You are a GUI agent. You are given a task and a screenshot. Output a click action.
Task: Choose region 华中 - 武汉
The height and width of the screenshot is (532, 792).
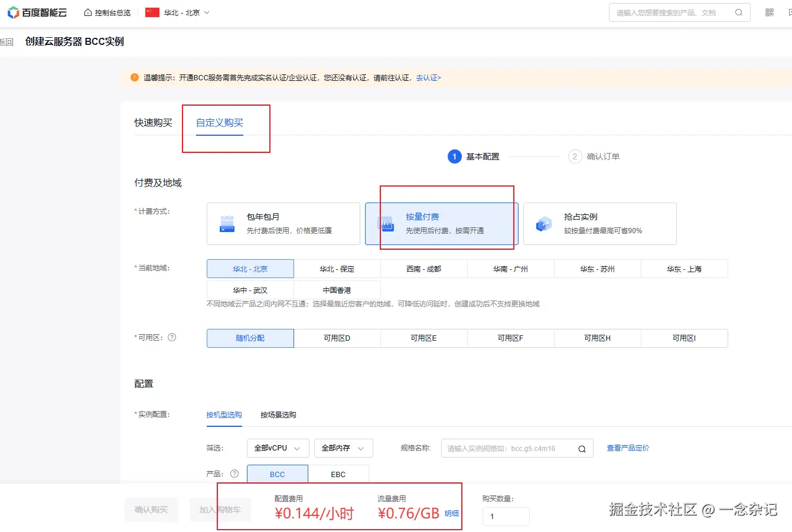pos(250,290)
